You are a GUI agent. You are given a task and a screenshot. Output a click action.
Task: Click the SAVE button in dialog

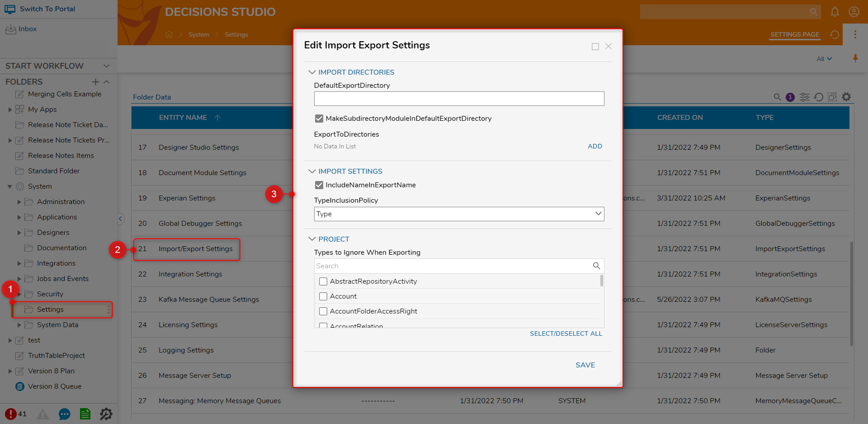pyautogui.click(x=585, y=365)
